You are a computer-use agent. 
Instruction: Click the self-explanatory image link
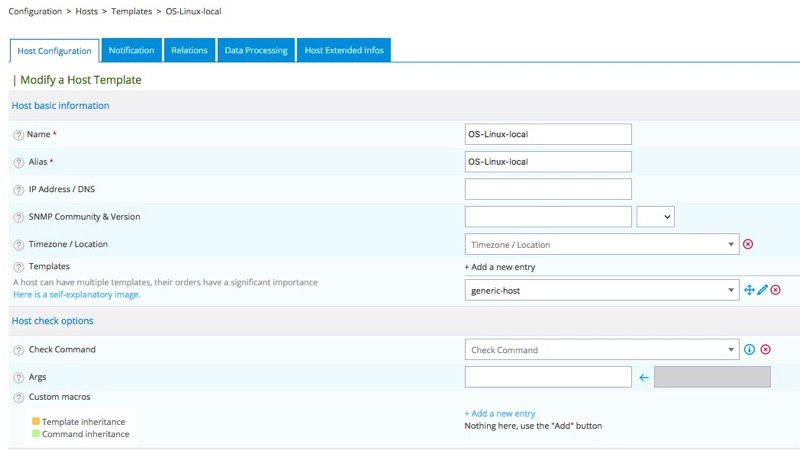[x=77, y=295]
